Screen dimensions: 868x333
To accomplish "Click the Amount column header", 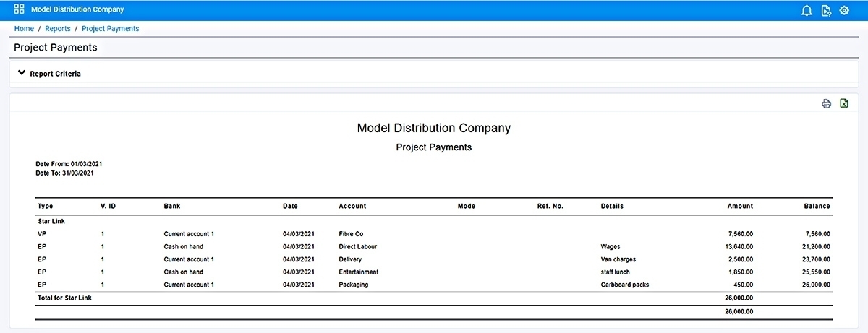I will pyautogui.click(x=740, y=206).
